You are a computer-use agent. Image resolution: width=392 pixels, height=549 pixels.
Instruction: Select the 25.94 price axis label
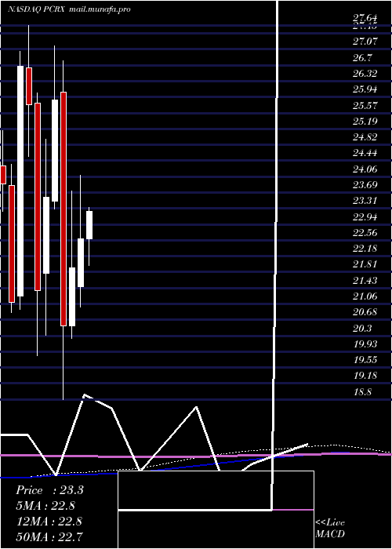coord(365,89)
